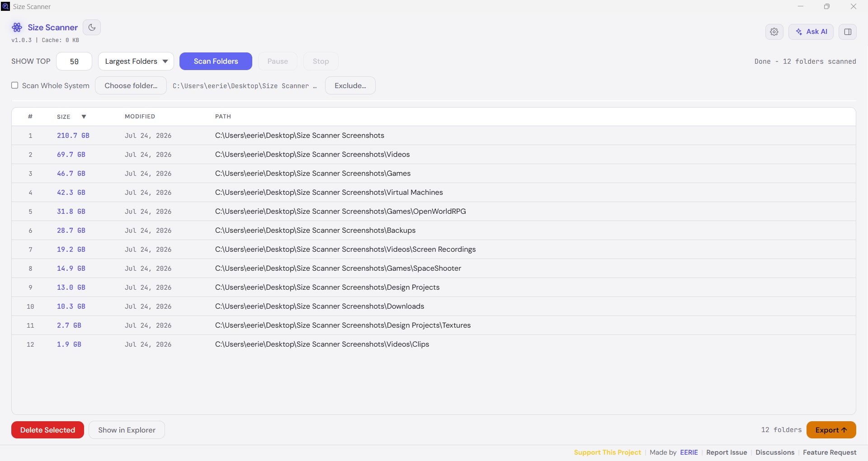This screenshot has width=868, height=461.
Task: Minimize the Size Scanner window
Action: pyautogui.click(x=801, y=6)
